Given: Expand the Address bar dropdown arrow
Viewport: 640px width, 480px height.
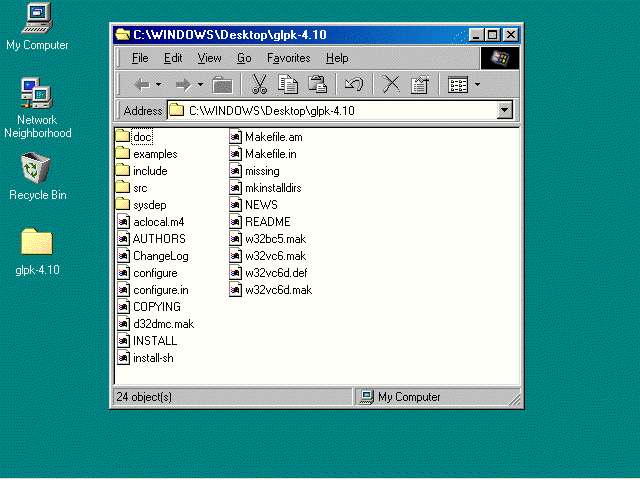Looking at the screenshot, I should [504, 111].
